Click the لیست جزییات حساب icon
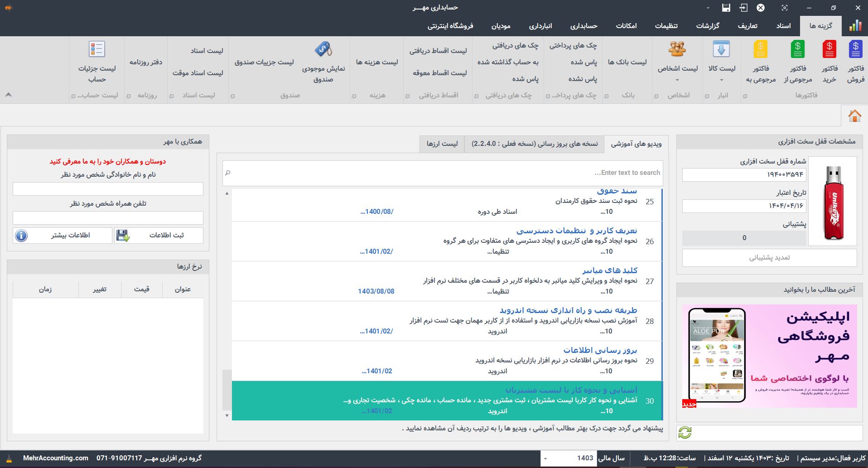This screenshot has width=868, height=468. (96, 48)
